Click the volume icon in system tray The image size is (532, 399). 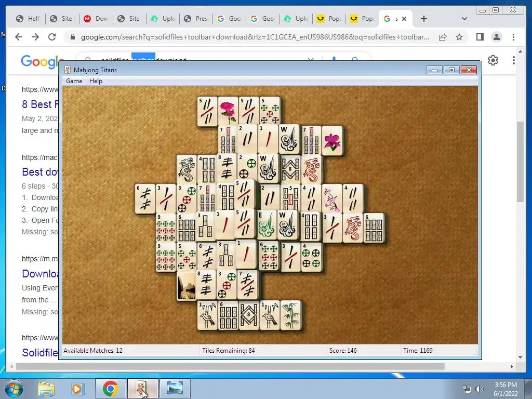(479, 389)
